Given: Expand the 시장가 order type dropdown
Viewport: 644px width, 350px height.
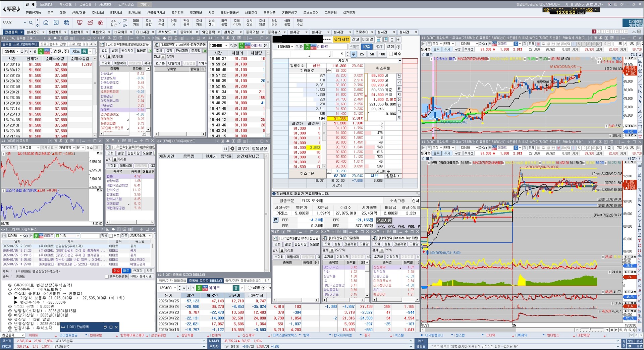Looking at the screenshot, I should tap(400, 61).
